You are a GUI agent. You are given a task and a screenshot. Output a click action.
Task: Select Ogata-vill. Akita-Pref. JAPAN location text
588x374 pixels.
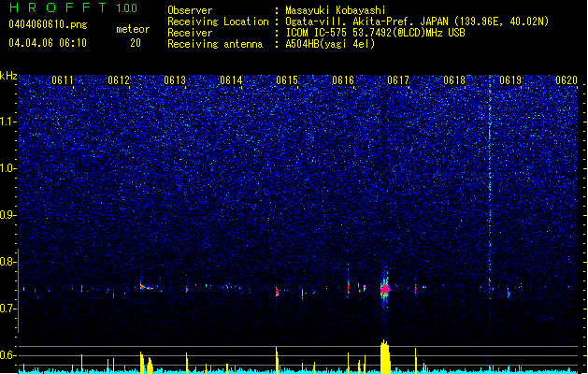417,22
